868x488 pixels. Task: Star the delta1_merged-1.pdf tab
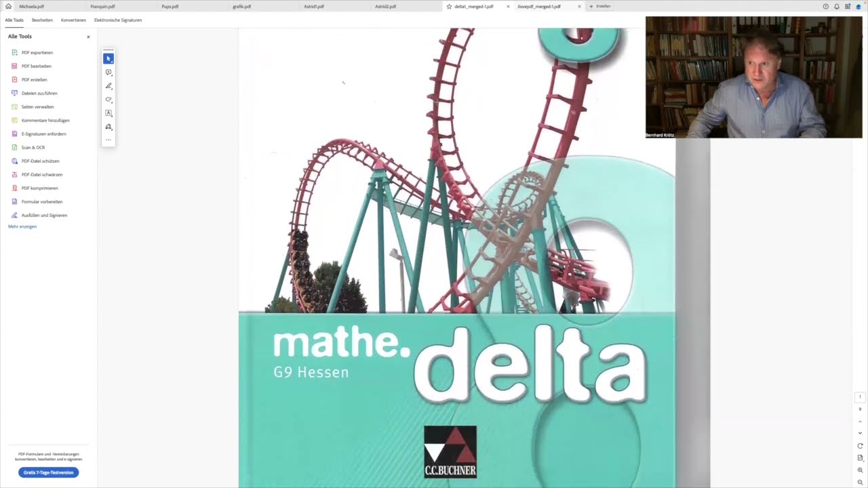coord(449,6)
